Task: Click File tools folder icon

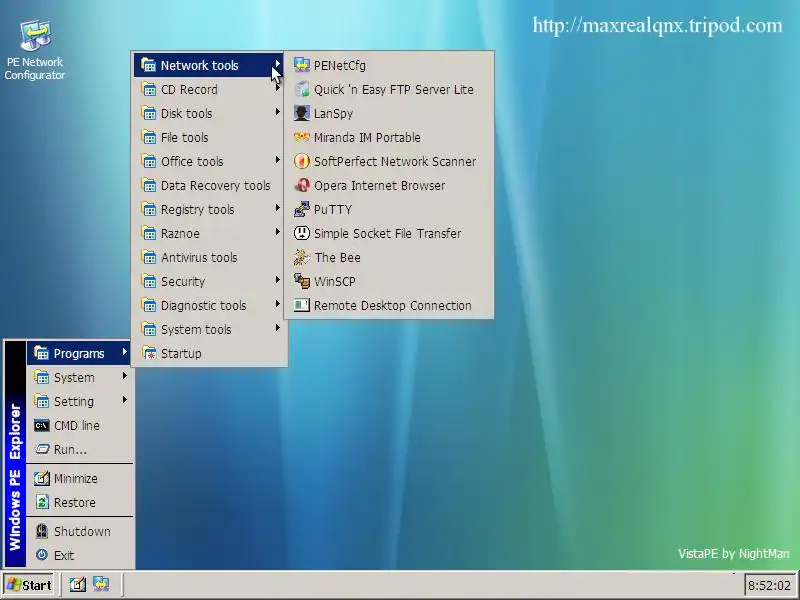Action: pyautogui.click(x=148, y=137)
